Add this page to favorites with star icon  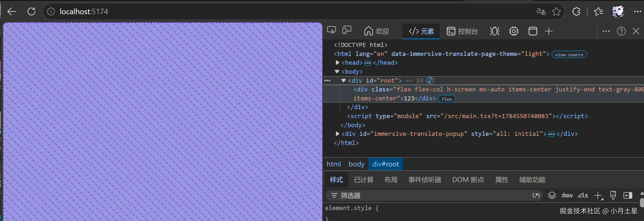[556, 11]
